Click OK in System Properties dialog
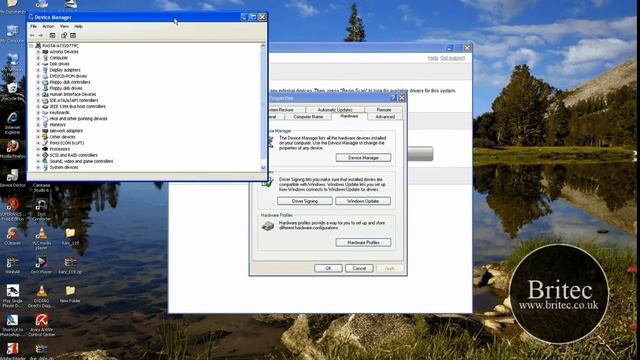This screenshot has width=640, height=360. coord(328,268)
